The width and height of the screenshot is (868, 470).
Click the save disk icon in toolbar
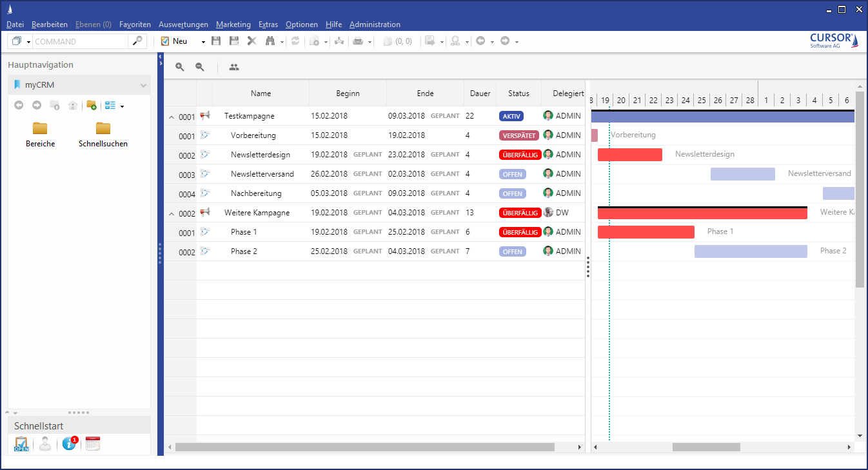coord(216,41)
